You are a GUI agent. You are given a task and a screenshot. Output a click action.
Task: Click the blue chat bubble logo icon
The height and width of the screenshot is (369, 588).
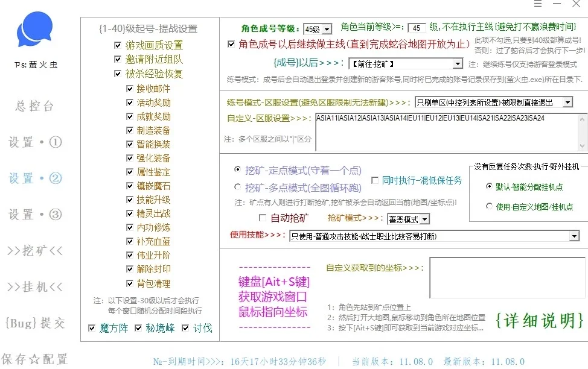[x=35, y=29]
